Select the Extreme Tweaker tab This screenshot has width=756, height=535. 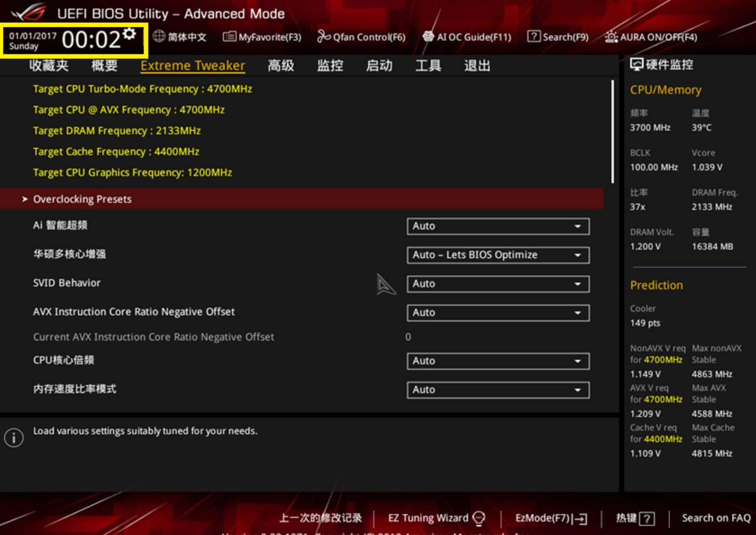pyautogui.click(x=193, y=65)
